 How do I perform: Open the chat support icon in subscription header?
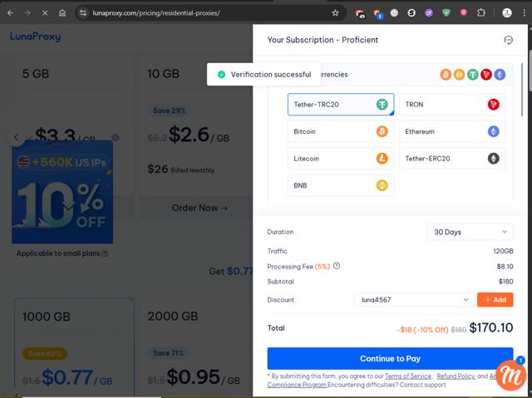pyautogui.click(x=508, y=40)
